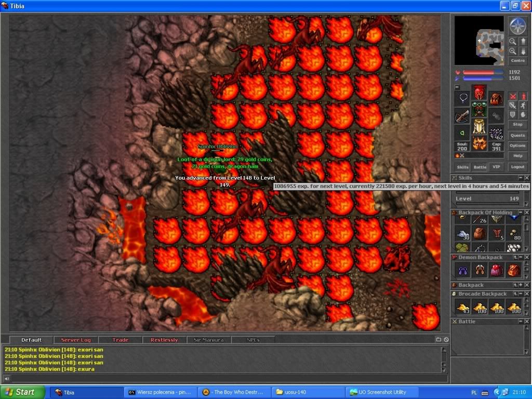Go up one level in Brocade Backpack
Screen dimensions: 532x399
pyautogui.click(x=515, y=294)
